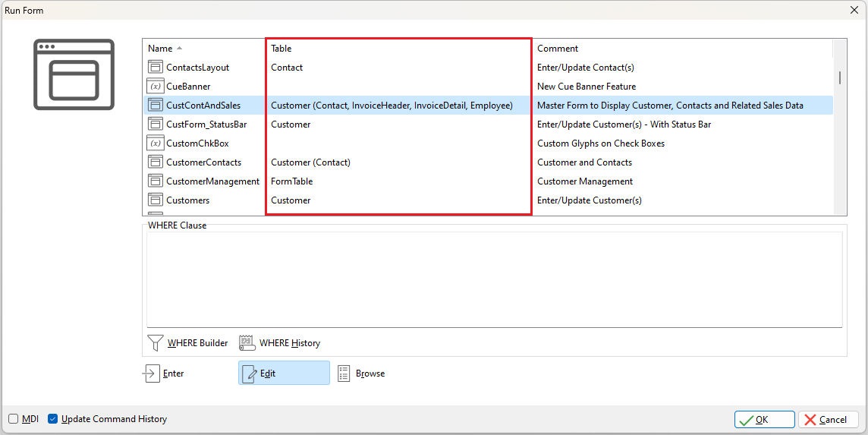Click the CustContAndSales form icon
868x435 pixels.
click(x=156, y=106)
